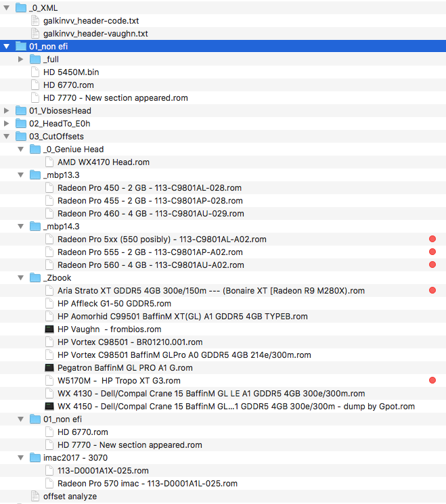446x504 pixels.
Task: Select nested HD 7770 - New section appeared.rom
Action: pos(129,445)
